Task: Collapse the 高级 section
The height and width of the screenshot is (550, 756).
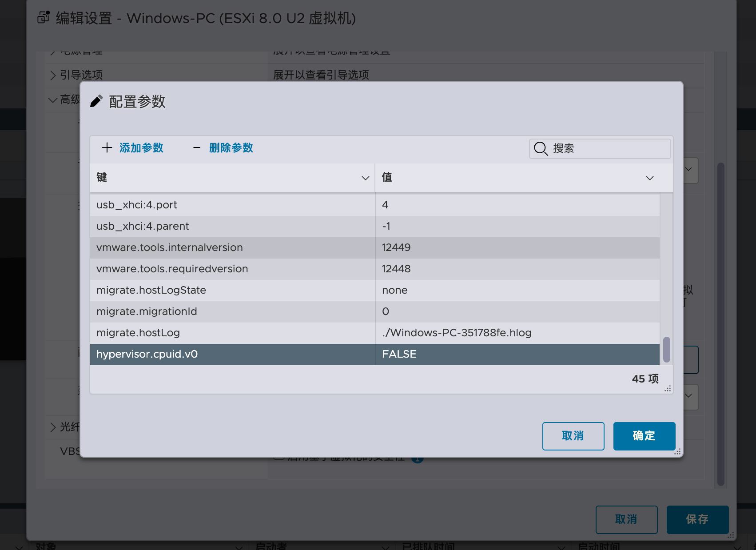Action: tap(53, 100)
